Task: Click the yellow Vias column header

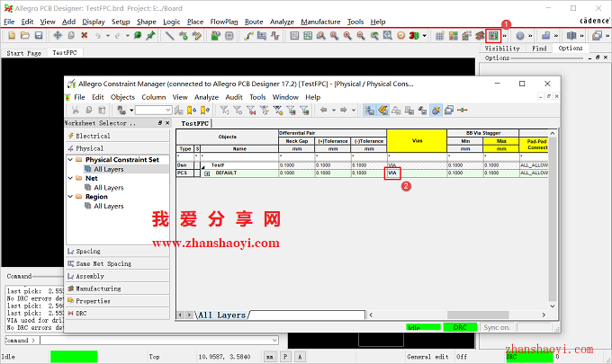Action: point(417,141)
